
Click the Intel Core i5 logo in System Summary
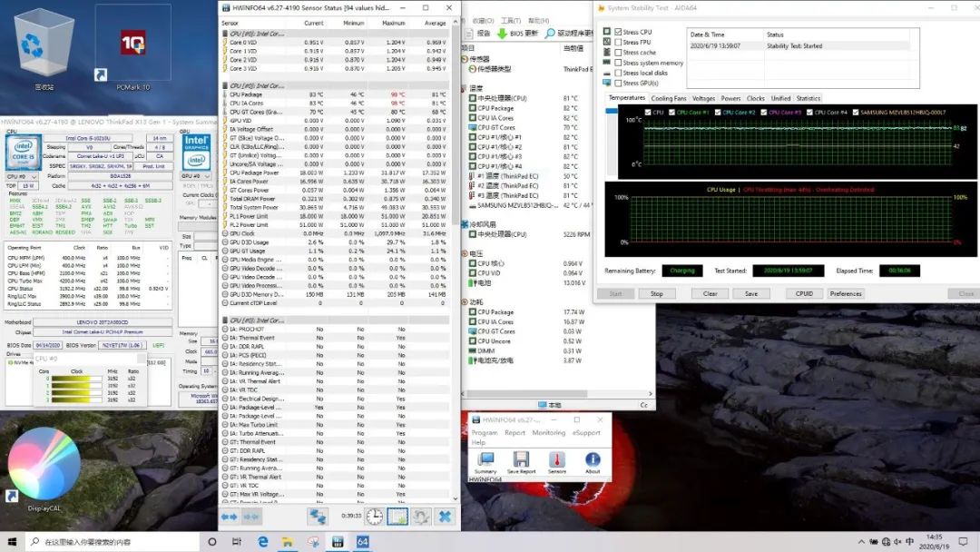tap(24, 152)
